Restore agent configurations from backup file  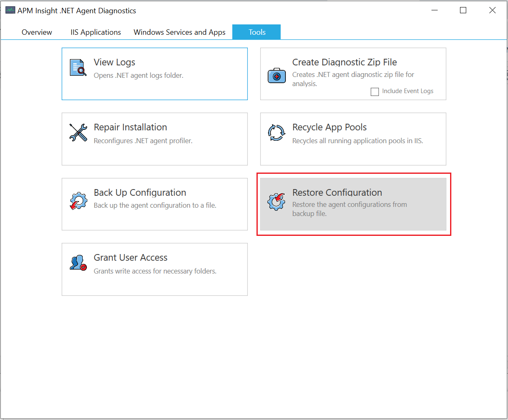[x=353, y=204]
